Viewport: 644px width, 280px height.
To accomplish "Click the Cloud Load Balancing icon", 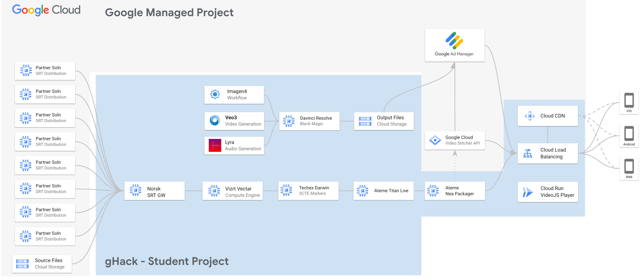I will [528, 154].
